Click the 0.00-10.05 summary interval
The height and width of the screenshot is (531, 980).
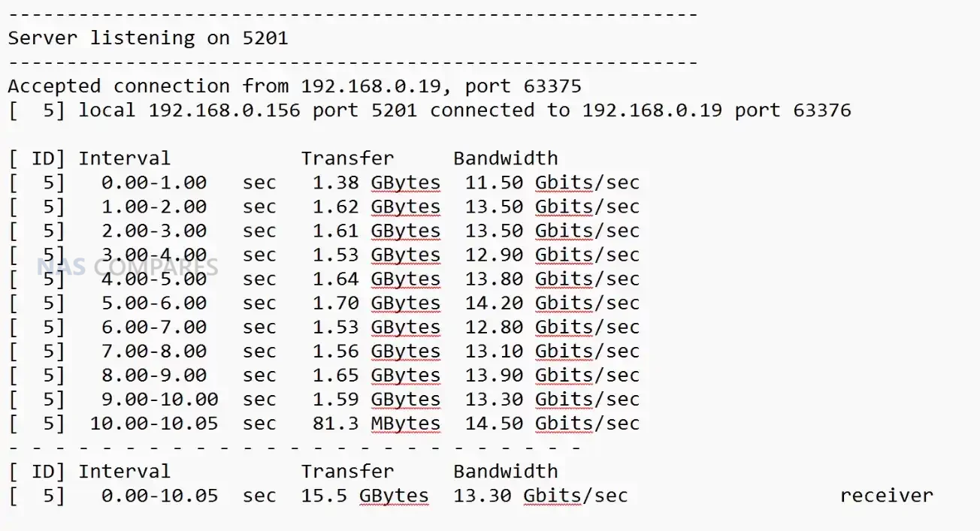tap(159, 496)
